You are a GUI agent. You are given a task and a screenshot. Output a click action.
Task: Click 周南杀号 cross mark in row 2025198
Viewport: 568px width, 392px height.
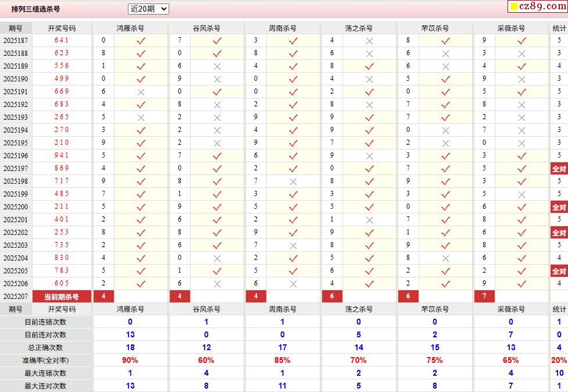293,182
